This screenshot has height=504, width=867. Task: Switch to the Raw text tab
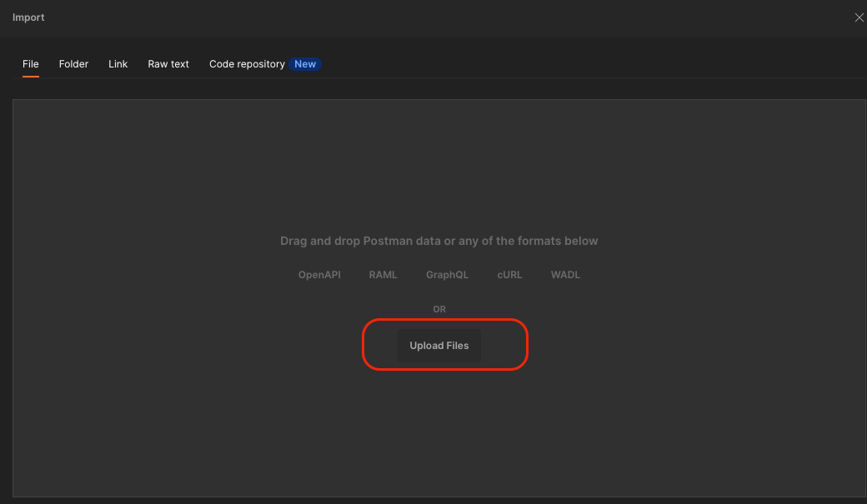tap(168, 64)
